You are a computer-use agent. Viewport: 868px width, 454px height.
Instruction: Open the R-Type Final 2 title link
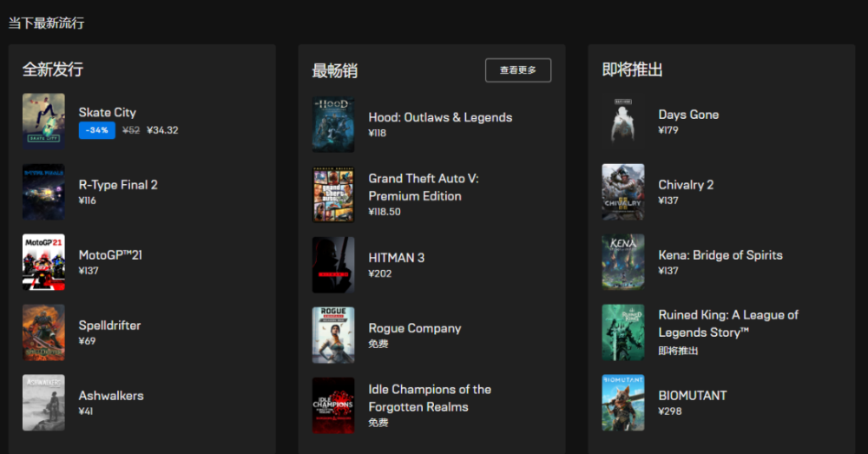[118, 185]
